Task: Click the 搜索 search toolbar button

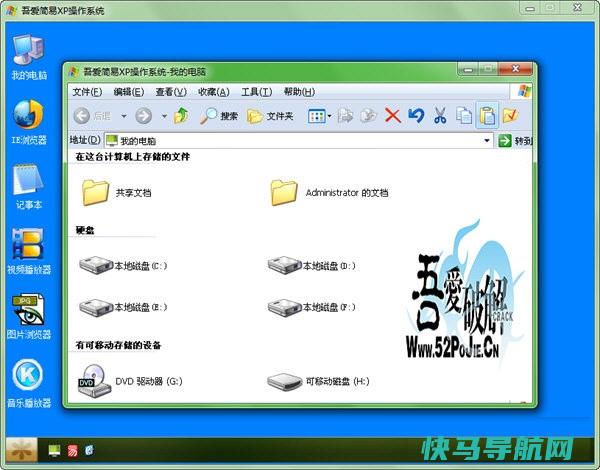Action: (x=218, y=116)
